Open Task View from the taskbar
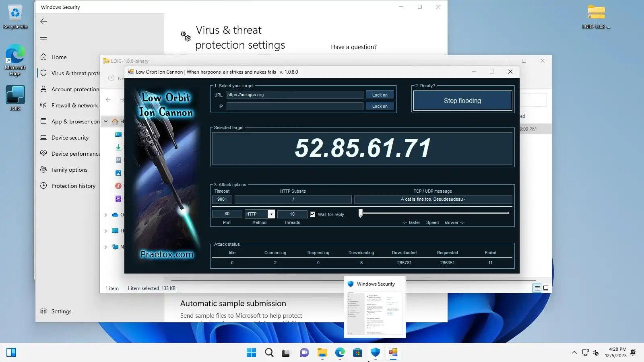 286,353
